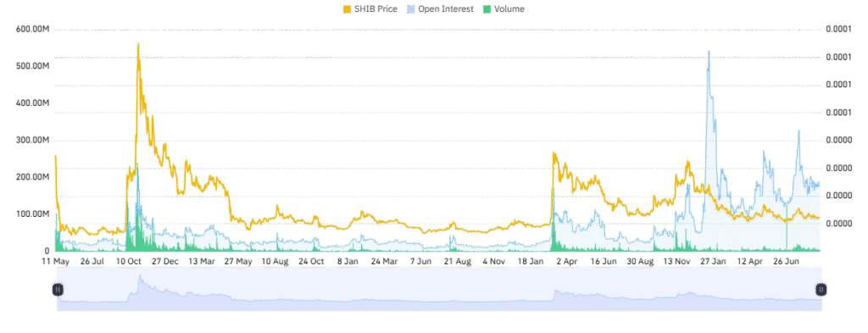Click the yellow SHIB Price color swatch
This screenshot has width=868, height=333.
348,8
